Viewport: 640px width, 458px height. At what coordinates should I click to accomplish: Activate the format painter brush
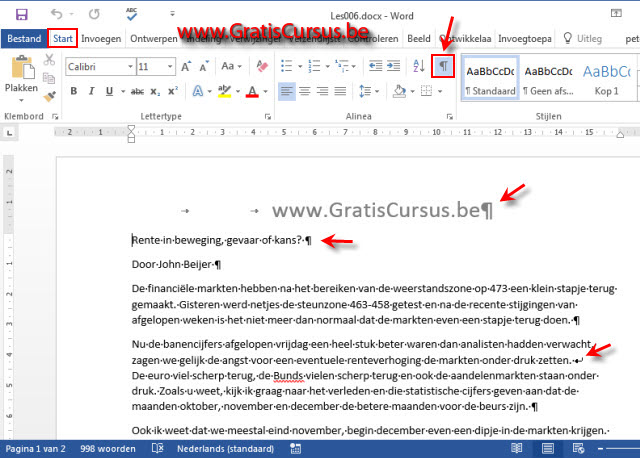[x=49, y=96]
